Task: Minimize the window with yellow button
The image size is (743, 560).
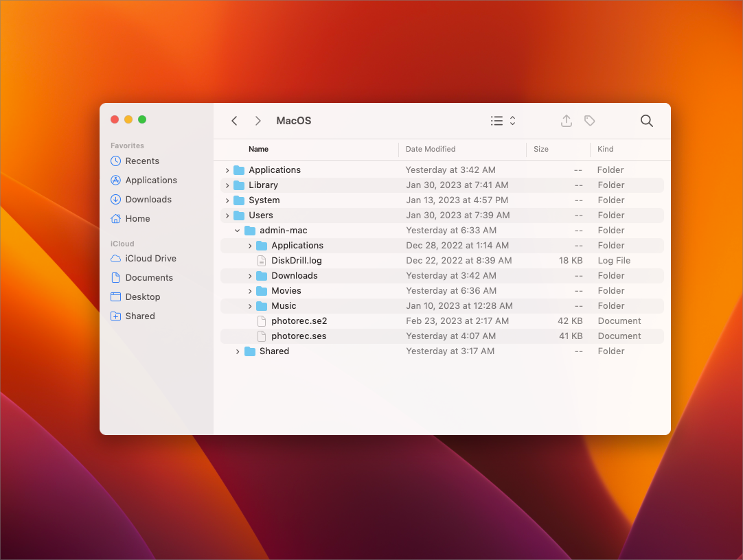Action: 128,119
